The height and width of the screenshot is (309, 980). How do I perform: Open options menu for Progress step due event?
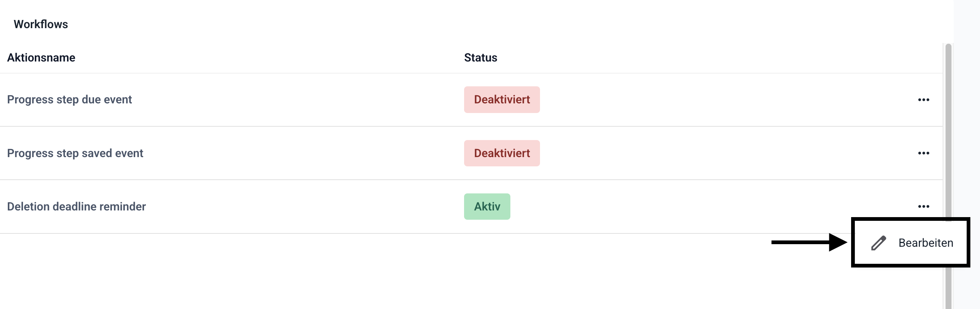tap(923, 100)
